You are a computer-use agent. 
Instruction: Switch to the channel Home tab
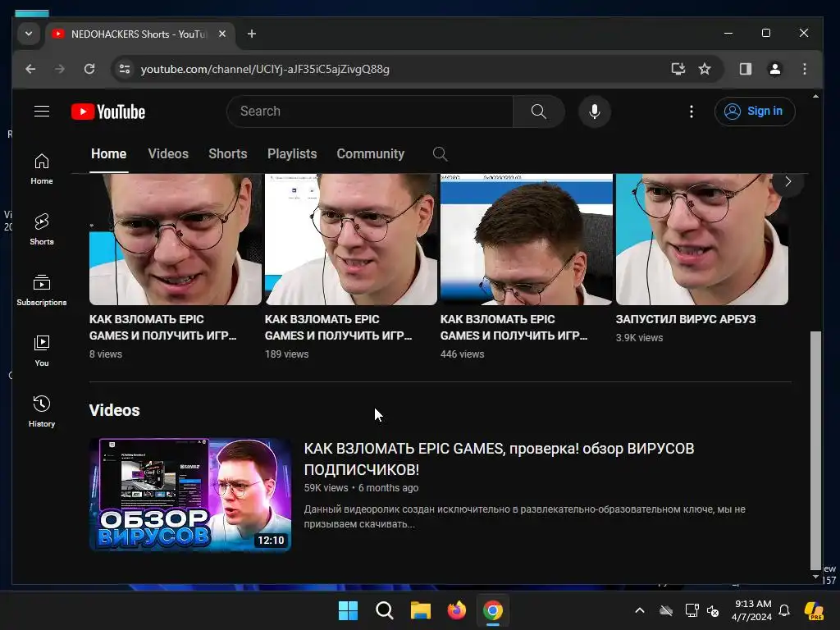click(x=109, y=153)
